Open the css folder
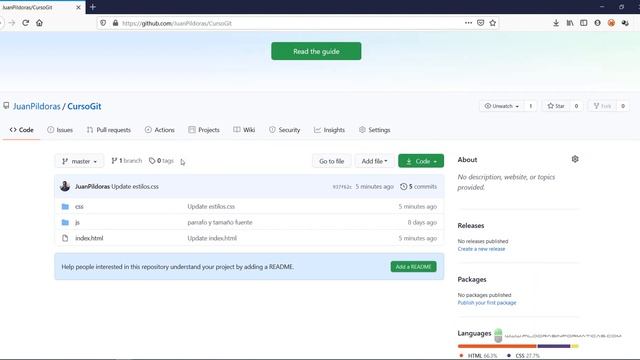The height and width of the screenshot is (360, 640). tap(79, 207)
